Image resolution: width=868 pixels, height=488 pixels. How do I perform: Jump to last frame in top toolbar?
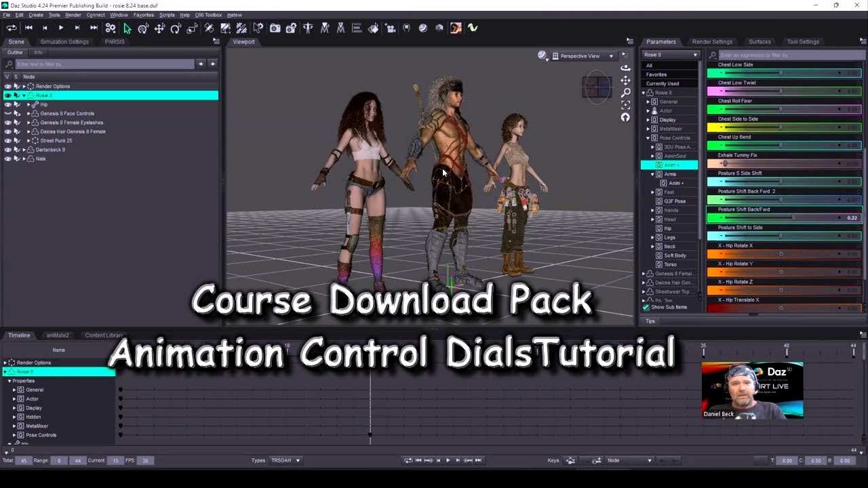click(94, 28)
